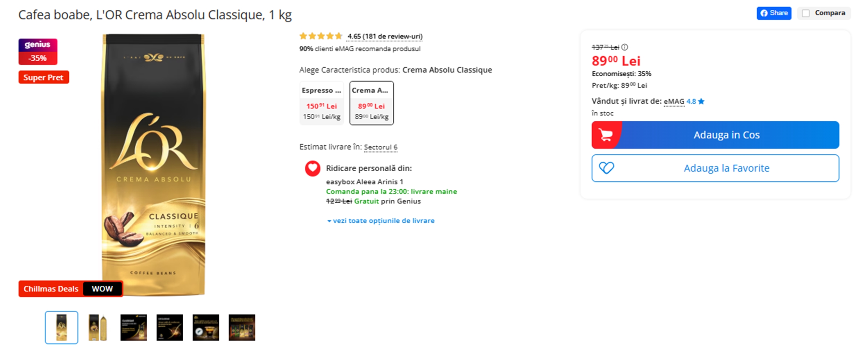
Task: Open the last product thumbnail
Action: click(242, 327)
